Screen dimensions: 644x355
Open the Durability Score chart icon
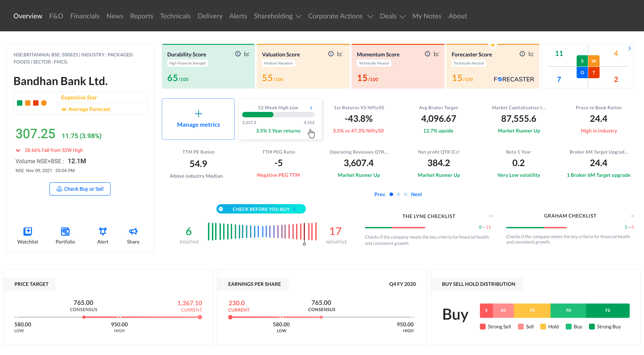(x=247, y=54)
